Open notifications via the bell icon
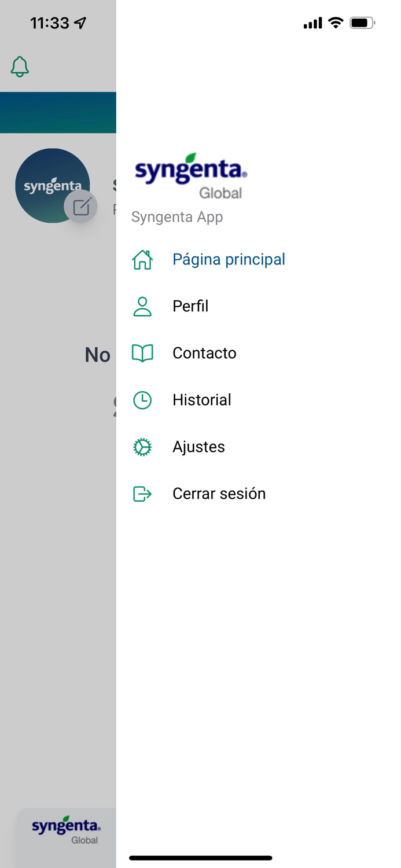This screenshot has height=868, width=401. pyautogui.click(x=19, y=67)
